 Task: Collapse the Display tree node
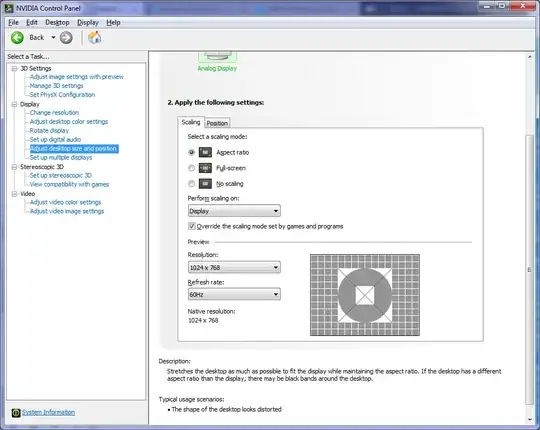coord(14,104)
